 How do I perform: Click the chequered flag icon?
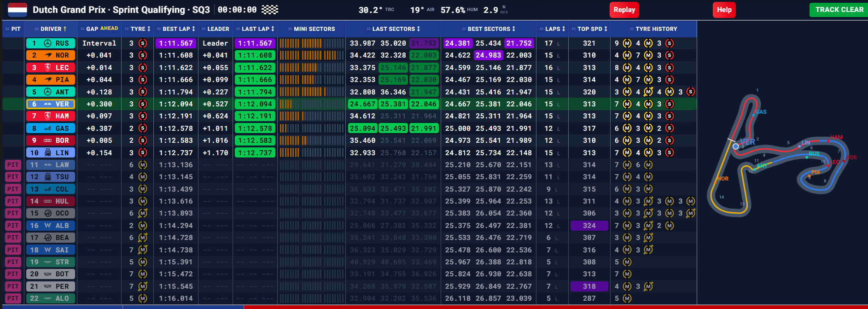point(270,10)
